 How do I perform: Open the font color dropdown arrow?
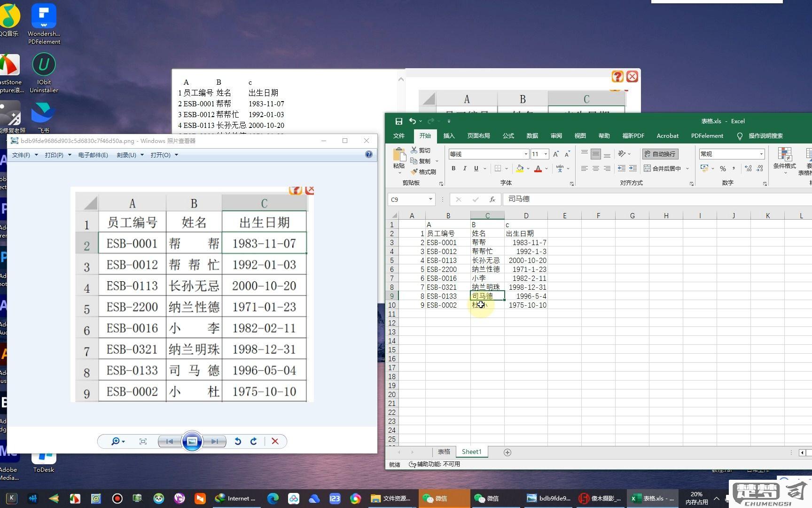click(x=547, y=168)
